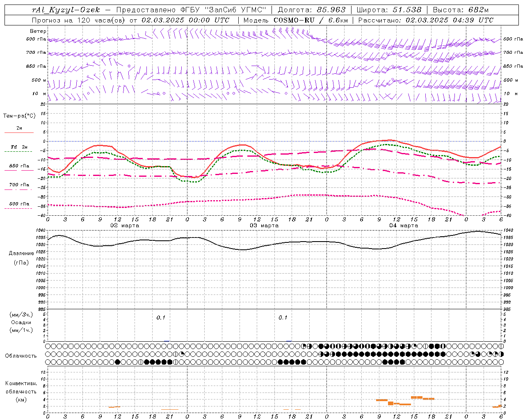Click the 0.1 precipitation value on 03 марта
The width and height of the screenshot is (525, 420).
point(283,317)
